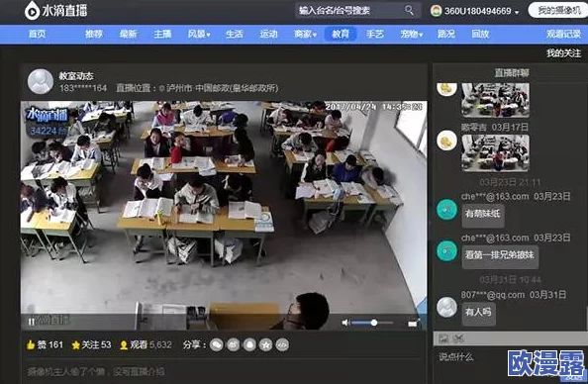The width and height of the screenshot is (588, 384).
Task: Share the stream to WeChat
Action: click(217, 344)
